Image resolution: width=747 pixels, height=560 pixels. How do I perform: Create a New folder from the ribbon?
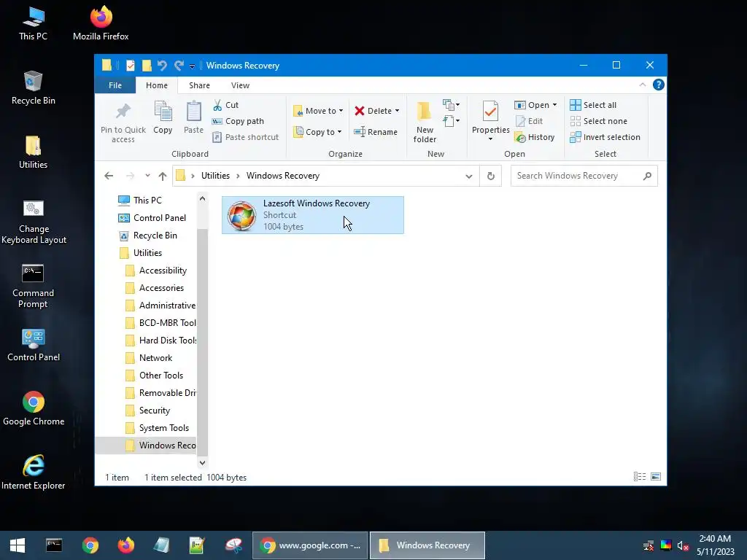pyautogui.click(x=425, y=122)
